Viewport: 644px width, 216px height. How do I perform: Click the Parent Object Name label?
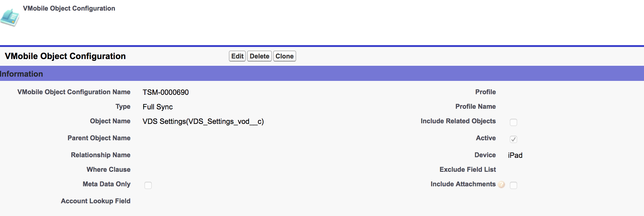point(99,138)
